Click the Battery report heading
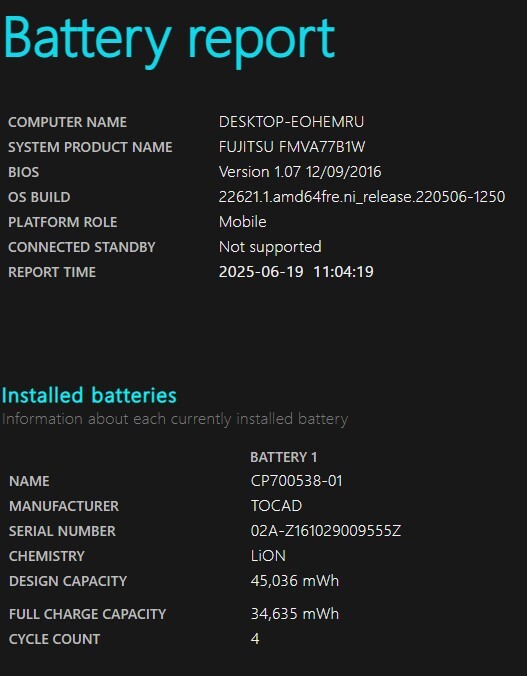The height and width of the screenshot is (676, 527). click(169, 41)
